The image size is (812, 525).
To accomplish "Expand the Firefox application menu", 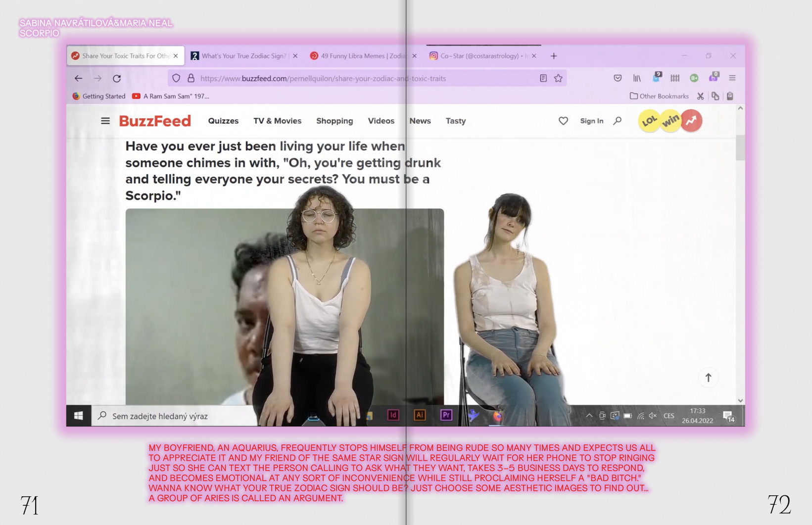I will [x=732, y=78].
